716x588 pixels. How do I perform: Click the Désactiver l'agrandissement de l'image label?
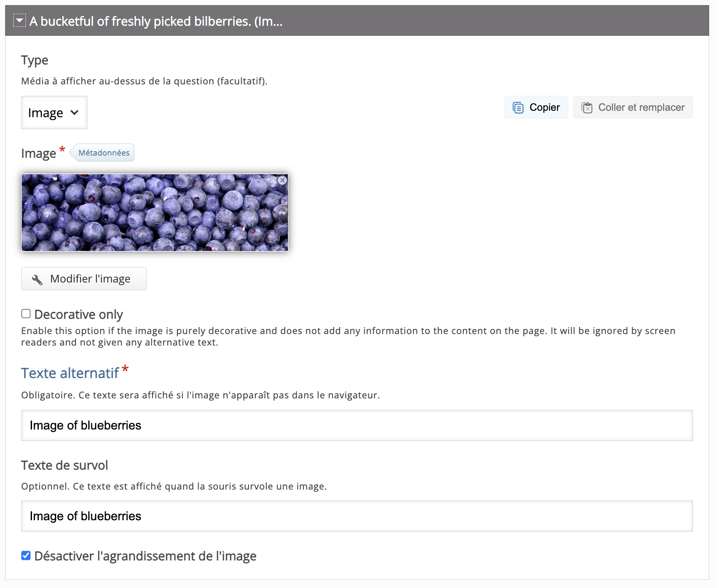145,556
